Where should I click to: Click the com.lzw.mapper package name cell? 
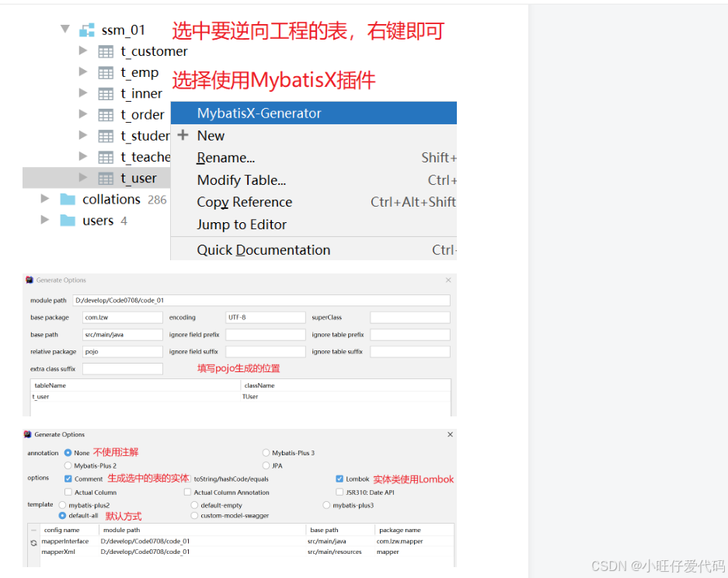coord(413,541)
